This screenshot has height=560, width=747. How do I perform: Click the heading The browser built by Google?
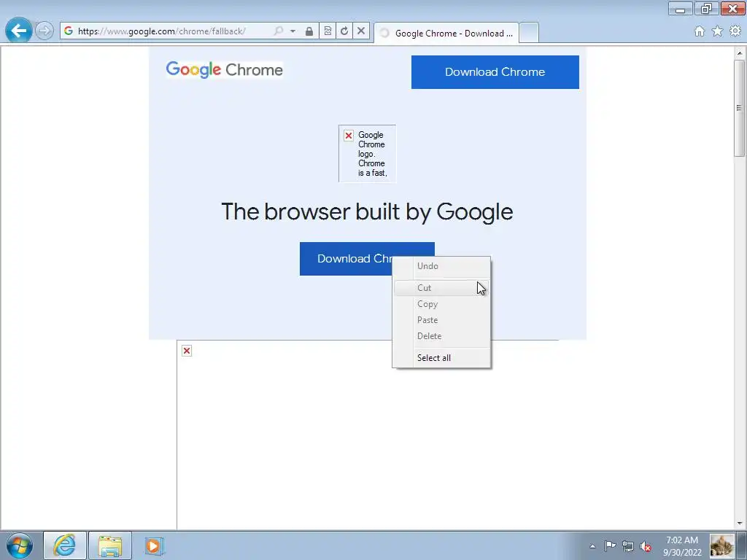[x=368, y=211]
